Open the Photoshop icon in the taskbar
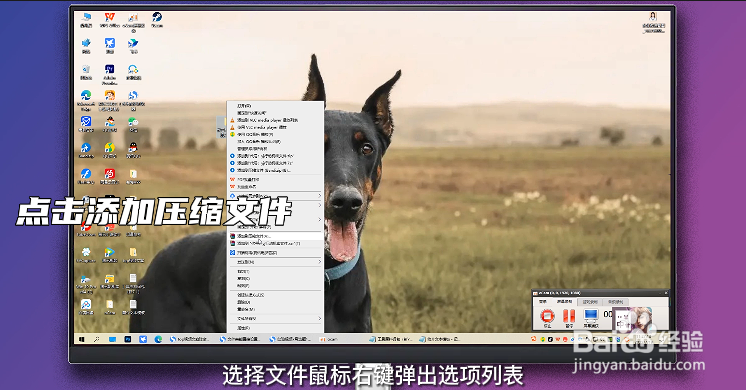 pyautogui.click(x=128, y=339)
